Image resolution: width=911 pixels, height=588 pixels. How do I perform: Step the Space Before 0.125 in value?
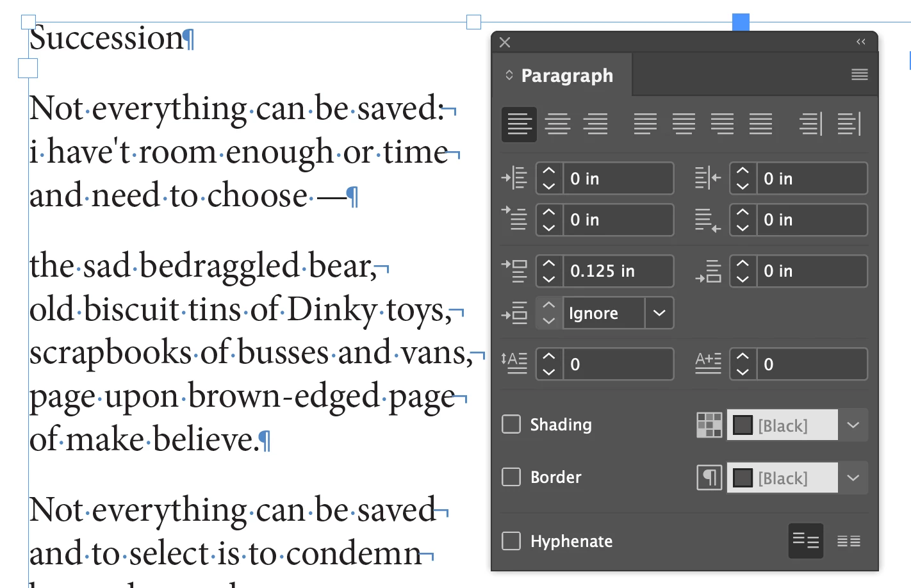pos(549,270)
